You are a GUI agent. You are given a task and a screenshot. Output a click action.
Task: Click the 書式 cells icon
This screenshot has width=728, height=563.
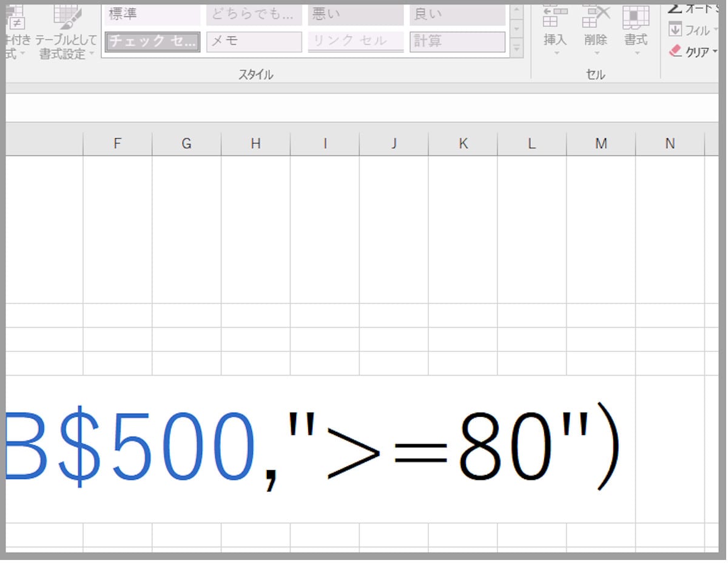click(x=636, y=17)
